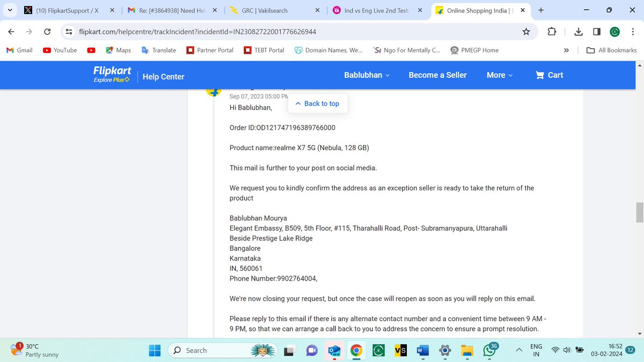Close the FlipkartSupport / X tab
The width and height of the screenshot is (644, 362).
pyautogui.click(x=112, y=10)
